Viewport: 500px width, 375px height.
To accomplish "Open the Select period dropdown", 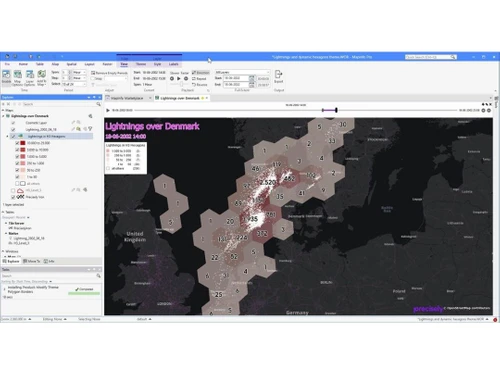I will 74,84.
